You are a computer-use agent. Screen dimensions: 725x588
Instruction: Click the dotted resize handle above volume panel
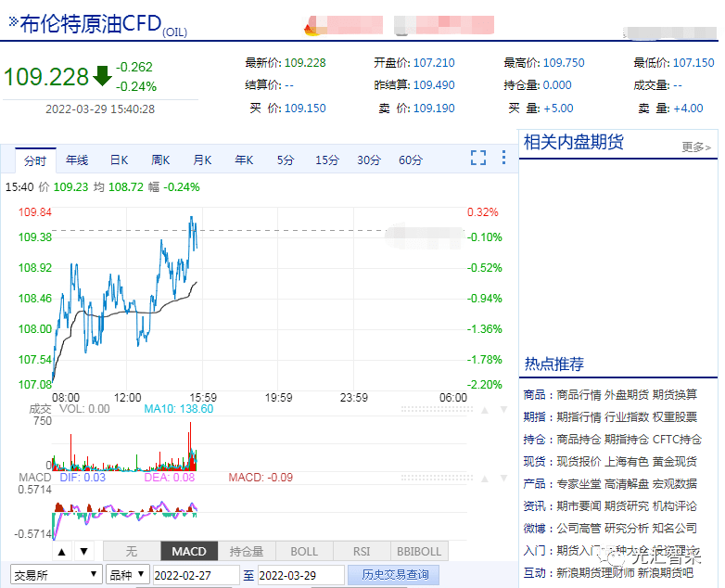click(437, 409)
